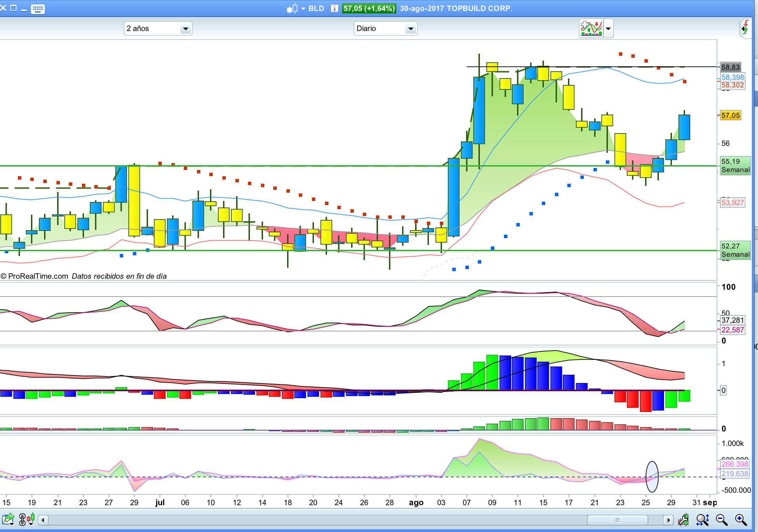Click the auto-fit zoom magnifier with arrows
This screenshot has height=532, width=758.
702,520
